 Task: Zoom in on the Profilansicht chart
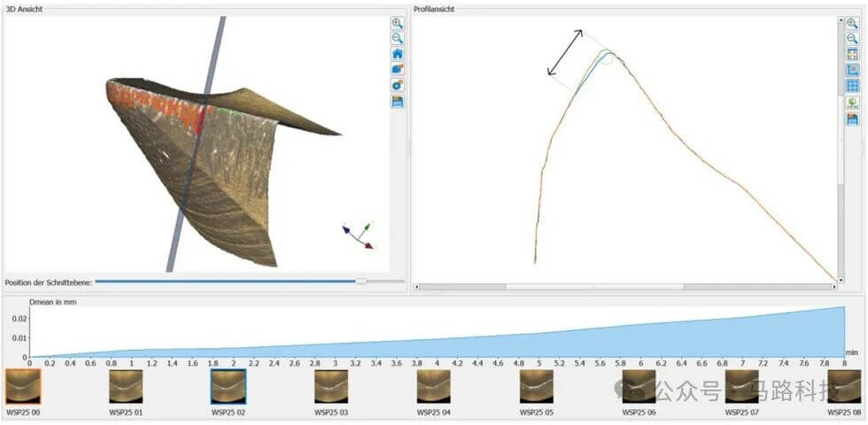(x=852, y=23)
